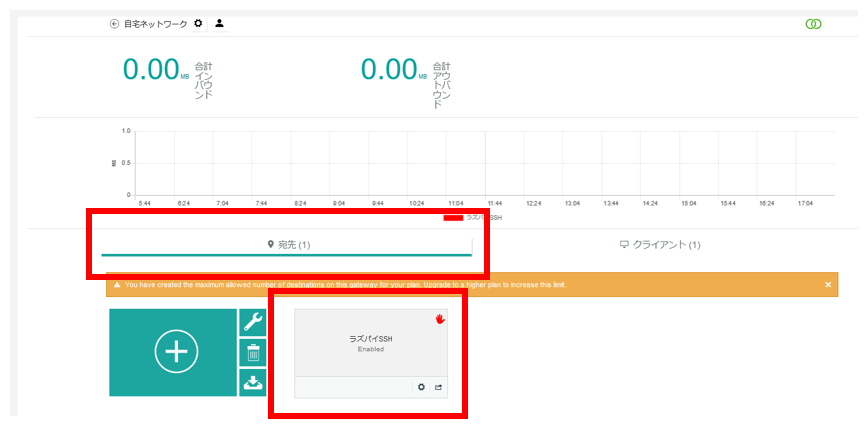Click the 合計インバウンド 0.00 value
Screen dimensions: 866x439
[151, 70]
